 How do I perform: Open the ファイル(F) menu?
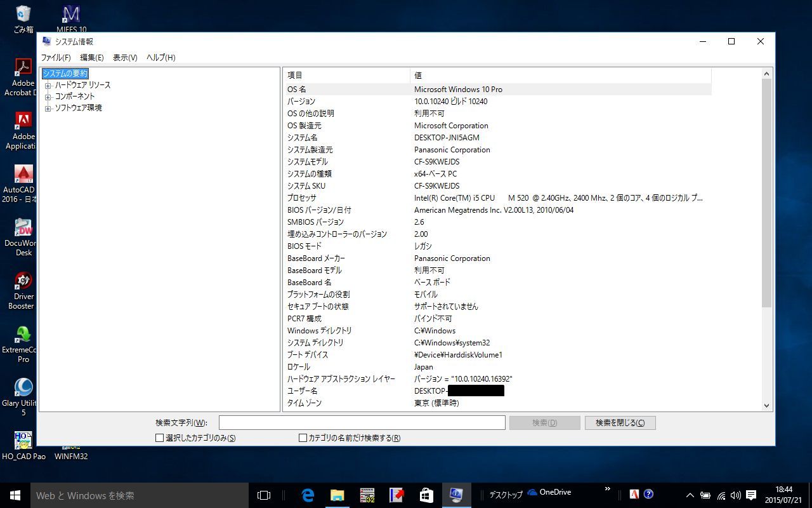click(56, 58)
